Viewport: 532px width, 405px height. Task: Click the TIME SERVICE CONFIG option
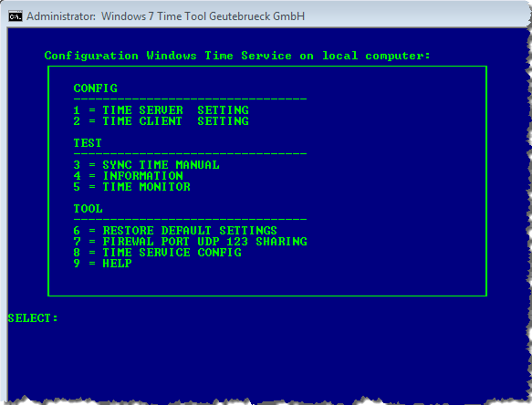tap(158, 253)
